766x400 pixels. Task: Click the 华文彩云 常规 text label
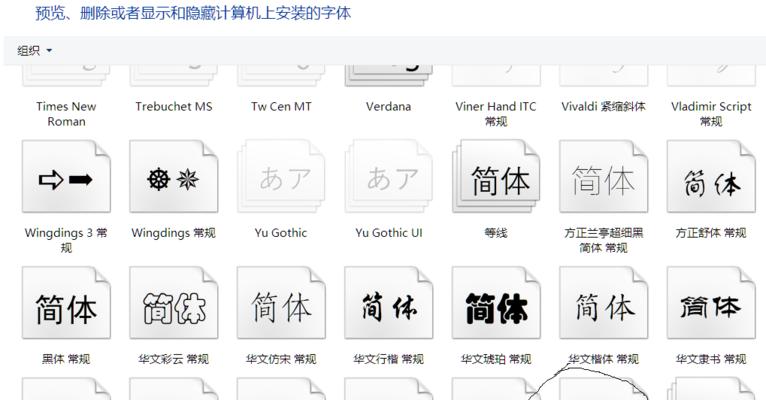pyautogui.click(x=173, y=359)
